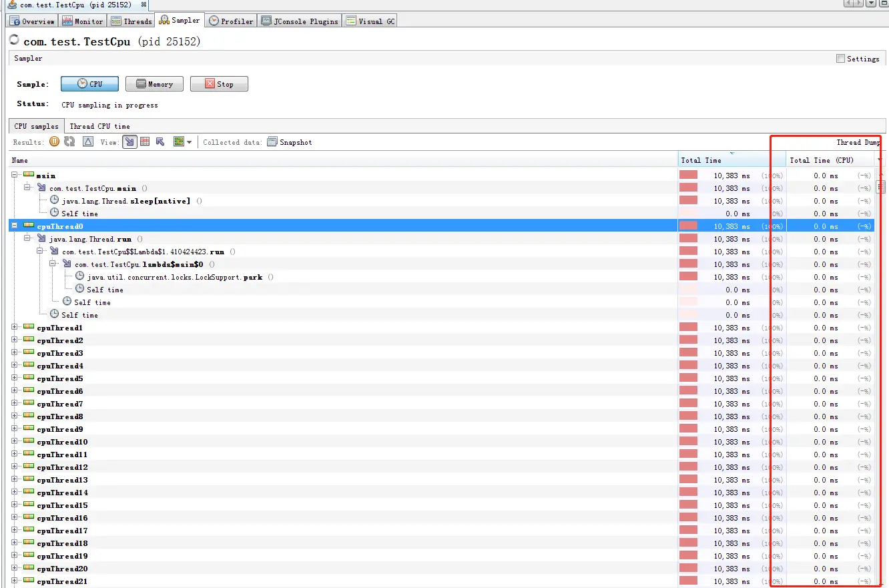This screenshot has height=588, width=889.
Task: Select the forward calls tree view icon
Action: (129, 141)
